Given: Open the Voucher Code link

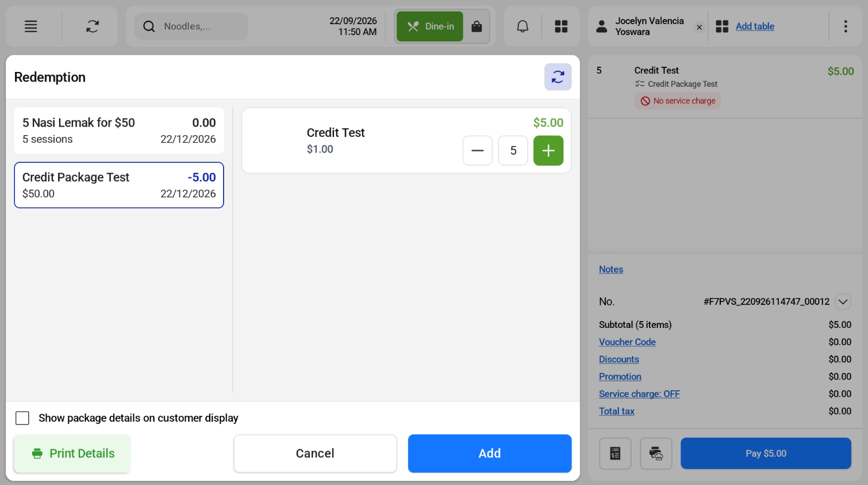Looking at the screenshot, I should tap(627, 342).
